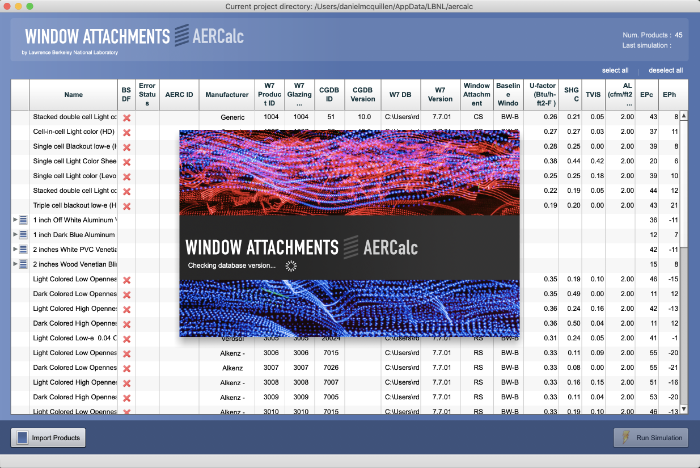The image size is (700, 468).
Task: Click the W7 Version column header
Action: 440,95
